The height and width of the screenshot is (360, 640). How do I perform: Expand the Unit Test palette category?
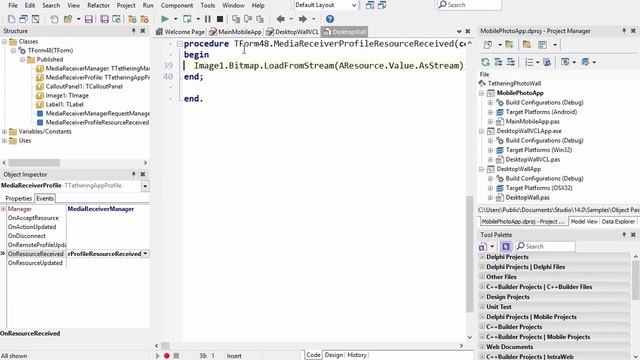(482, 307)
